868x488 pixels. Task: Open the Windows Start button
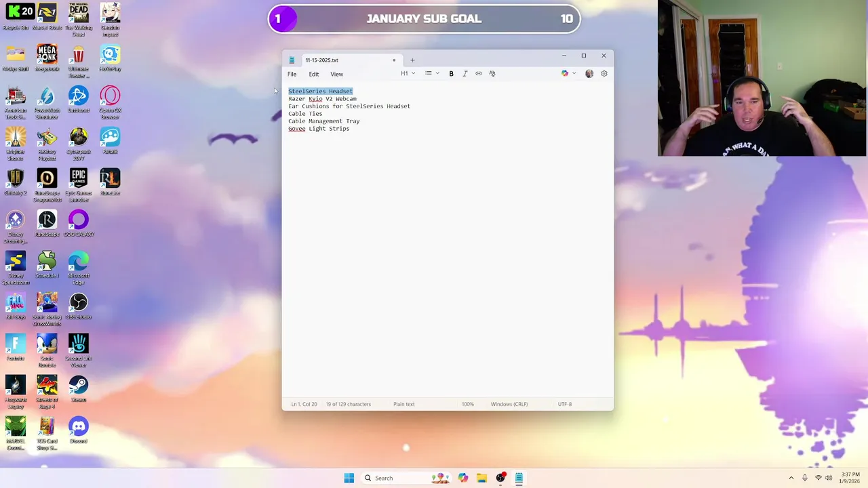[349, 478]
